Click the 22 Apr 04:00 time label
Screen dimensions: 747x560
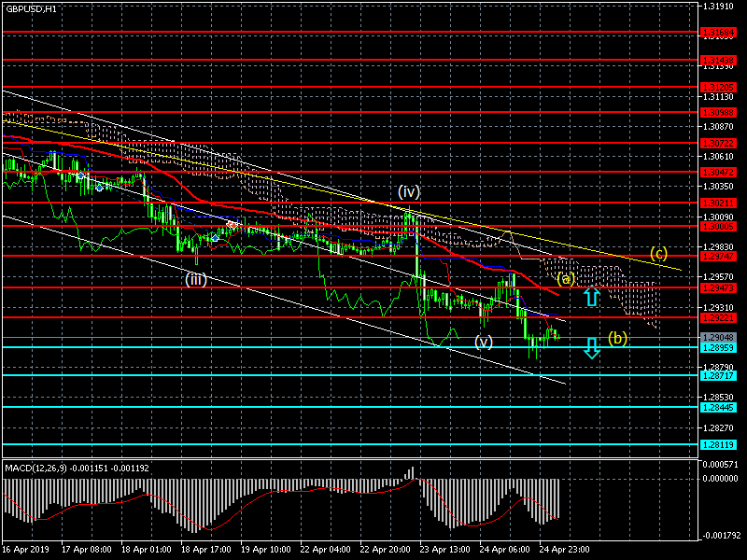point(325,549)
